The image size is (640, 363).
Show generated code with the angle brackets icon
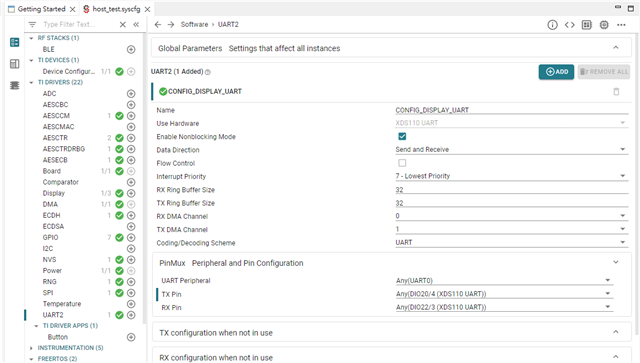(569, 25)
